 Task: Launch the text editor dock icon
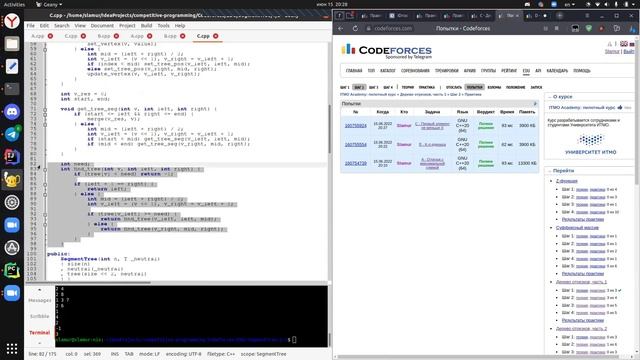click(x=12, y=66)
